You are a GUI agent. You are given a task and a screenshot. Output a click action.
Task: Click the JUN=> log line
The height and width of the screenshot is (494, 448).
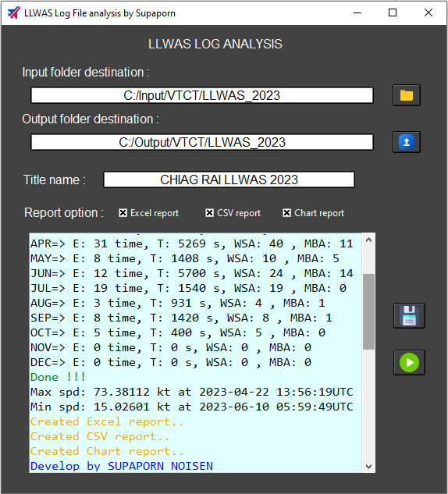point(192,273)
